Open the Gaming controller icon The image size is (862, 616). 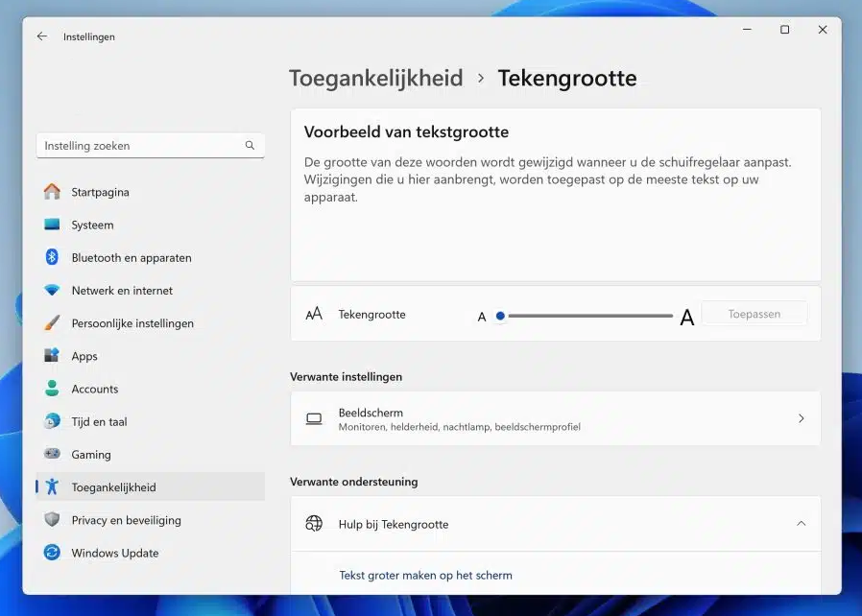[52, 454]
